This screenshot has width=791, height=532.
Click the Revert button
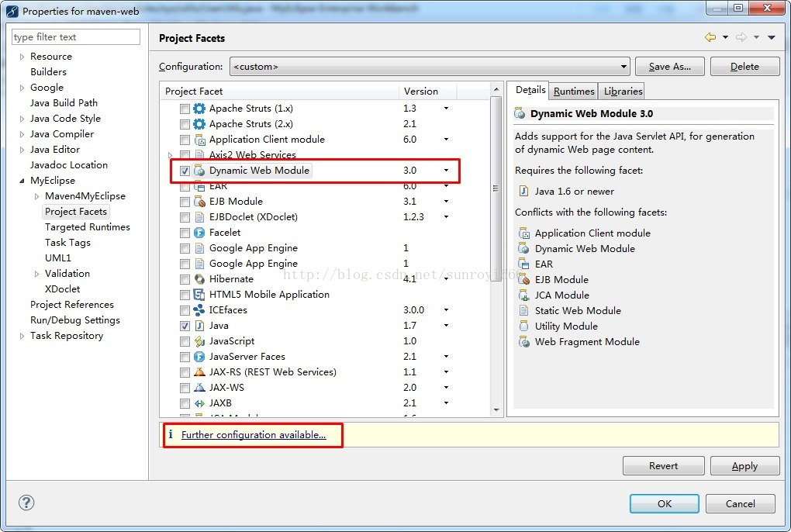663,466
